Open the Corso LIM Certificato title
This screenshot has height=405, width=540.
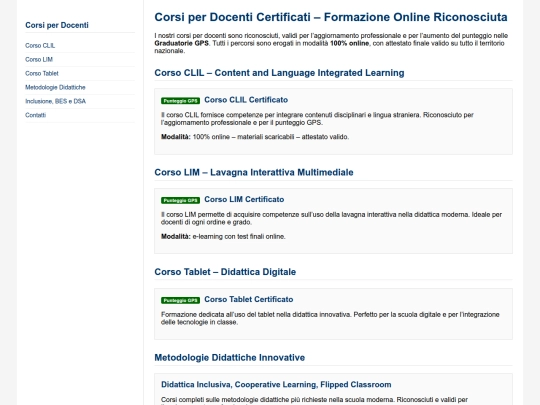tap(244, 199)
